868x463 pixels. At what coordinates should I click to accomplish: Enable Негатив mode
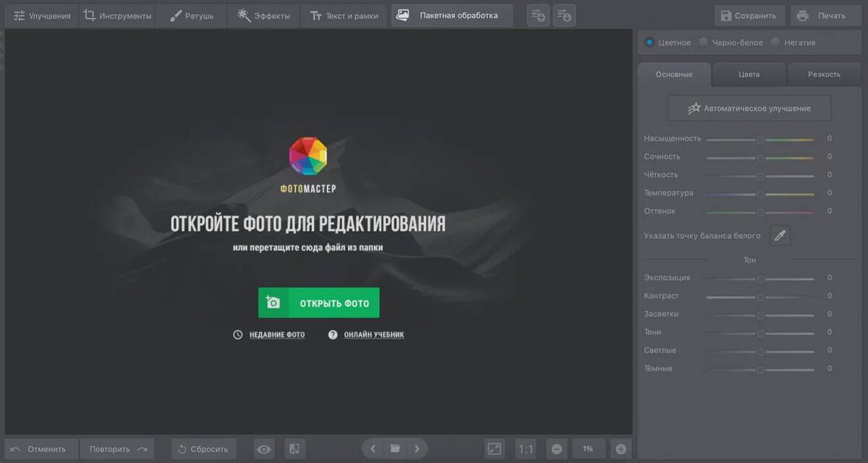coord(774,42)
